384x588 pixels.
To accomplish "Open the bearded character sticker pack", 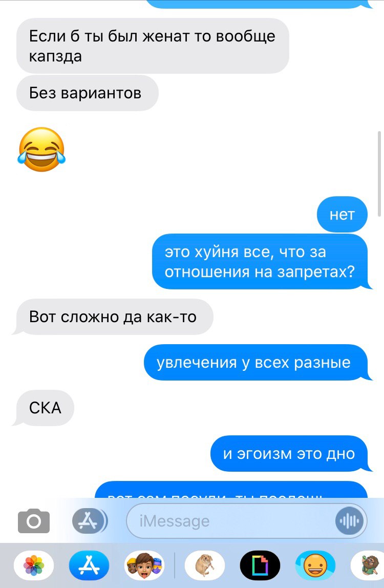I will (368, 565).
